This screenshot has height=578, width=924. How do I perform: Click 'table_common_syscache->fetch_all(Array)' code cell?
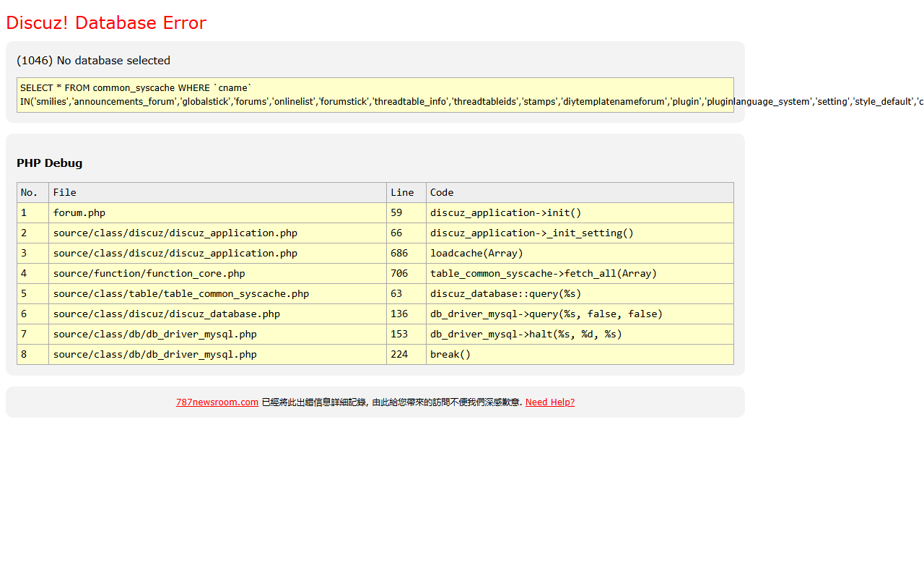click(580, 274)
